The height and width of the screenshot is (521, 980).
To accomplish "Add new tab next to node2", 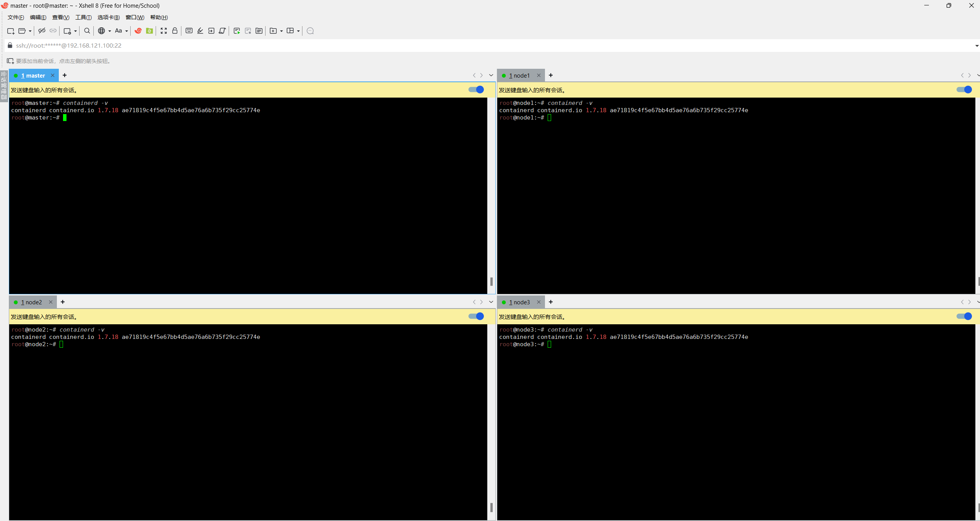I will click(x=63, y=302).
